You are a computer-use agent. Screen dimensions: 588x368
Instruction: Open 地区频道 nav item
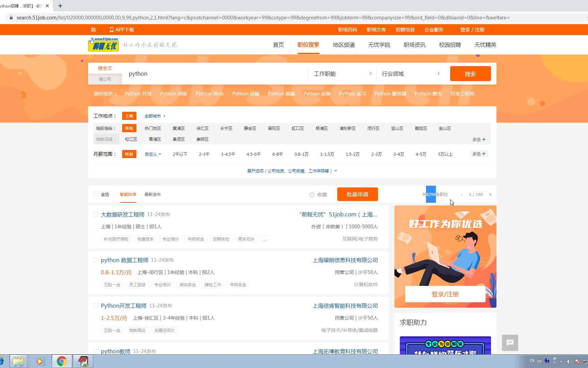pos(344,45)
